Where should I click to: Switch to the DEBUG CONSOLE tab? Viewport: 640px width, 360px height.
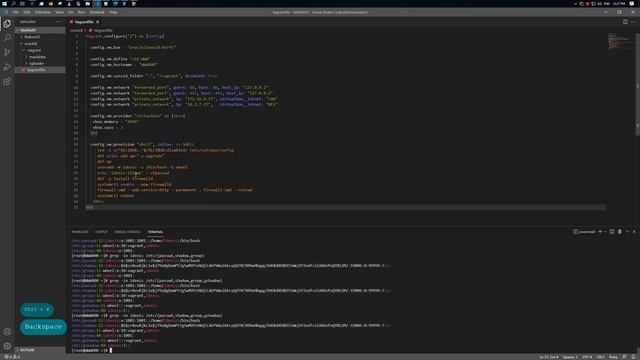[x=127, y=232]
